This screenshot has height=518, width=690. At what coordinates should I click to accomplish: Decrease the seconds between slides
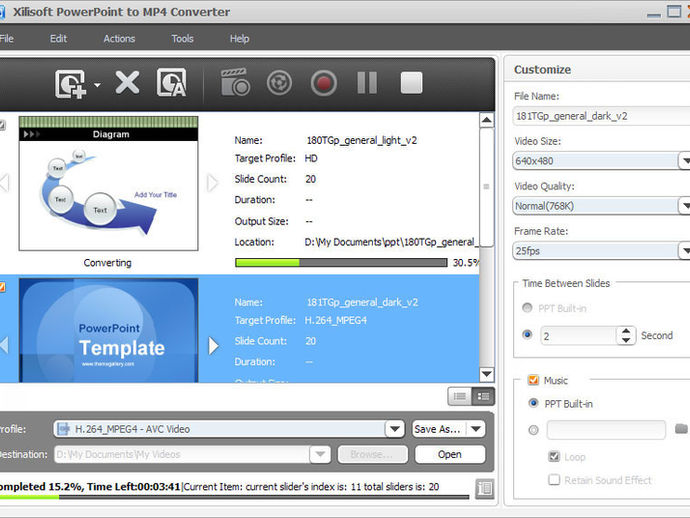point(626,341)
